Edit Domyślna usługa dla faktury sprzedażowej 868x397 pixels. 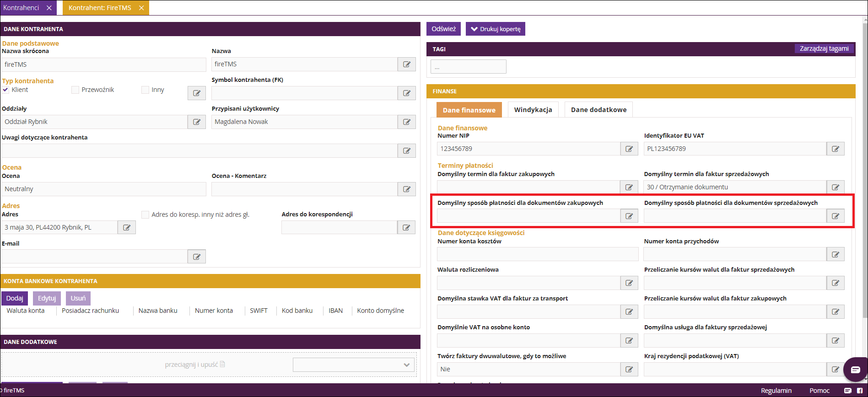[x=836, y=341]
